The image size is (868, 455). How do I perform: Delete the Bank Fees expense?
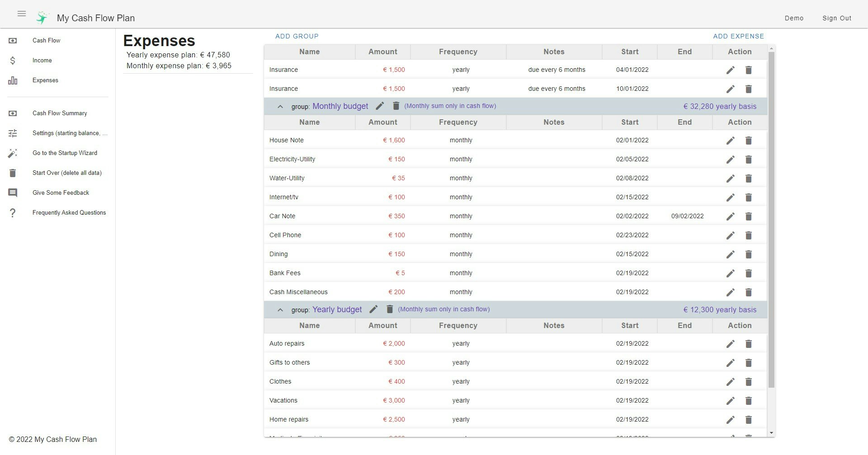click(x=749, y=273)
